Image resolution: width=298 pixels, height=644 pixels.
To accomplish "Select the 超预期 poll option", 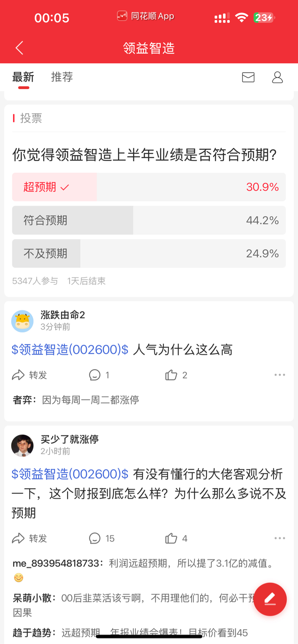I will point(149,187).
